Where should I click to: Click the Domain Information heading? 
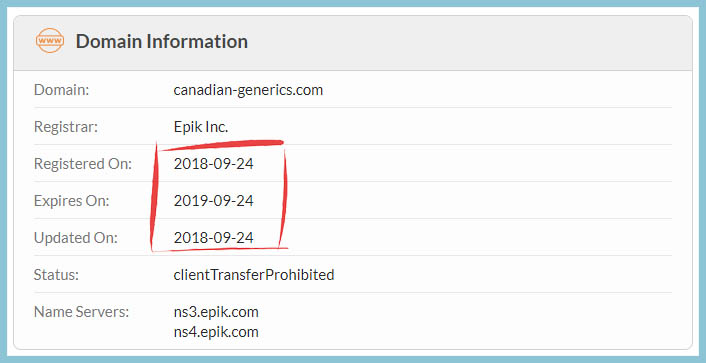tap(162, 41)
